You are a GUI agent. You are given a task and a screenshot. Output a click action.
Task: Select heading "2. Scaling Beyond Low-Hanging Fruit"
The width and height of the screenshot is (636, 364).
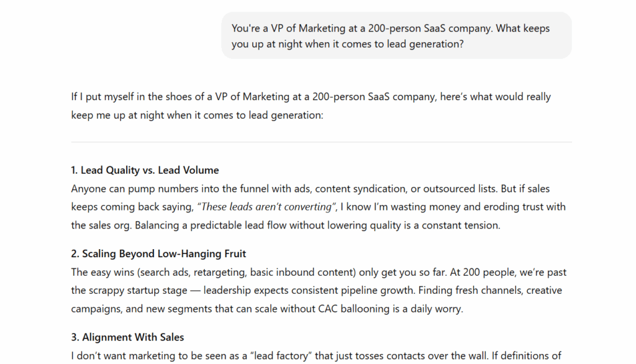(158, 253)
